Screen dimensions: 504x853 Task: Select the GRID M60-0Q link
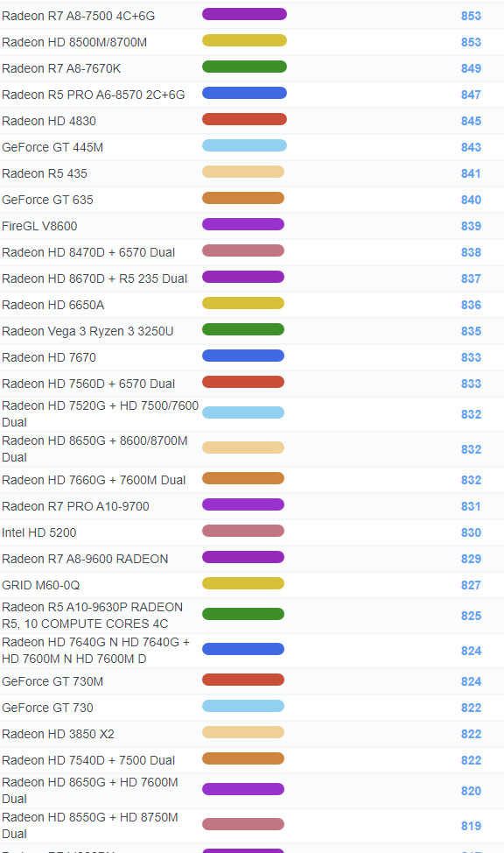point(41,585)
